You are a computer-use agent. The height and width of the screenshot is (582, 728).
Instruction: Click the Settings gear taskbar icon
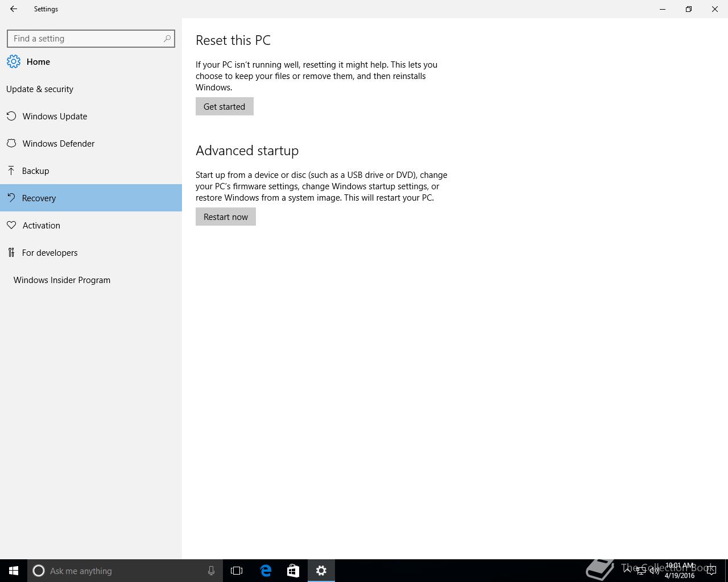321,571
